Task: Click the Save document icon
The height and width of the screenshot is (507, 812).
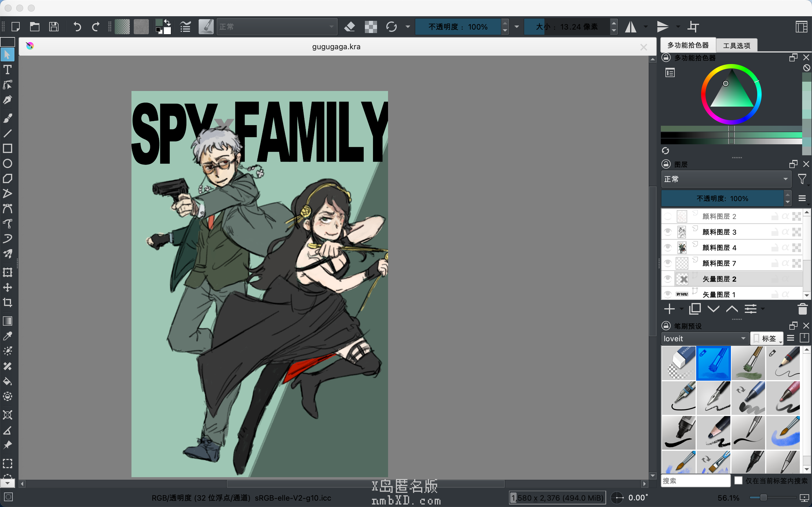Action: (x=54, y=26)
